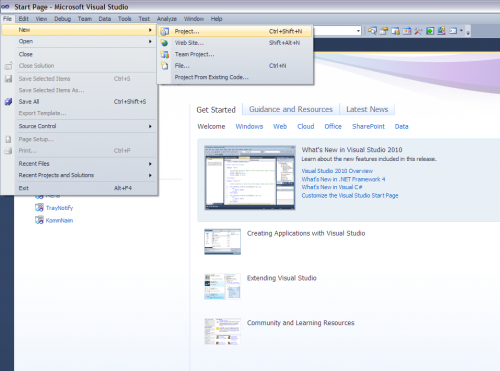Open the toolbar options overflow arrow
The image size is (500, 371).
[468, 32]
